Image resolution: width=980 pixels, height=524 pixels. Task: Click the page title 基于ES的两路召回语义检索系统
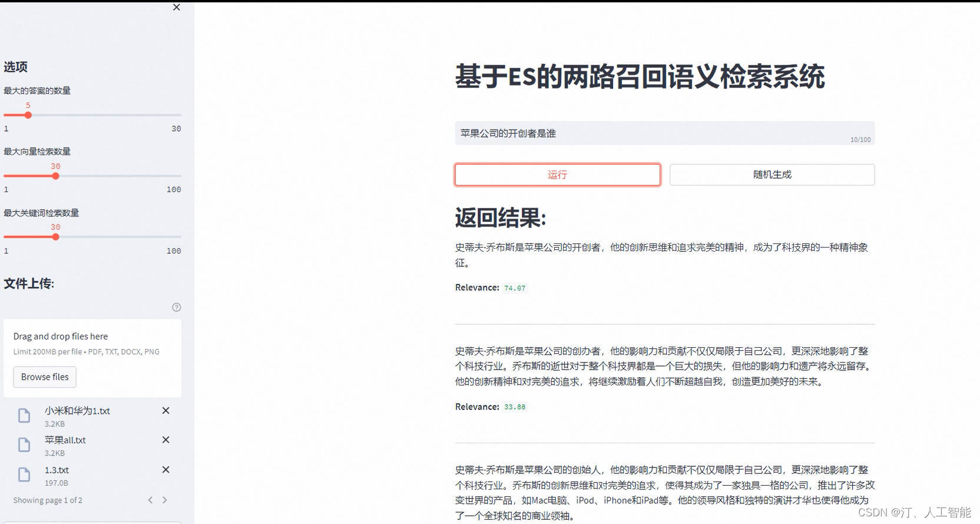click(640, 77)
